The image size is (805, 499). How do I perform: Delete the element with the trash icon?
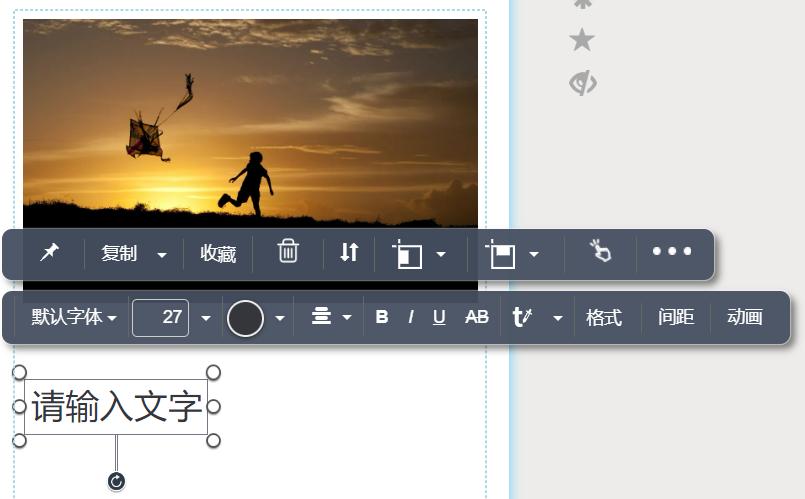[x=288, y=251]
